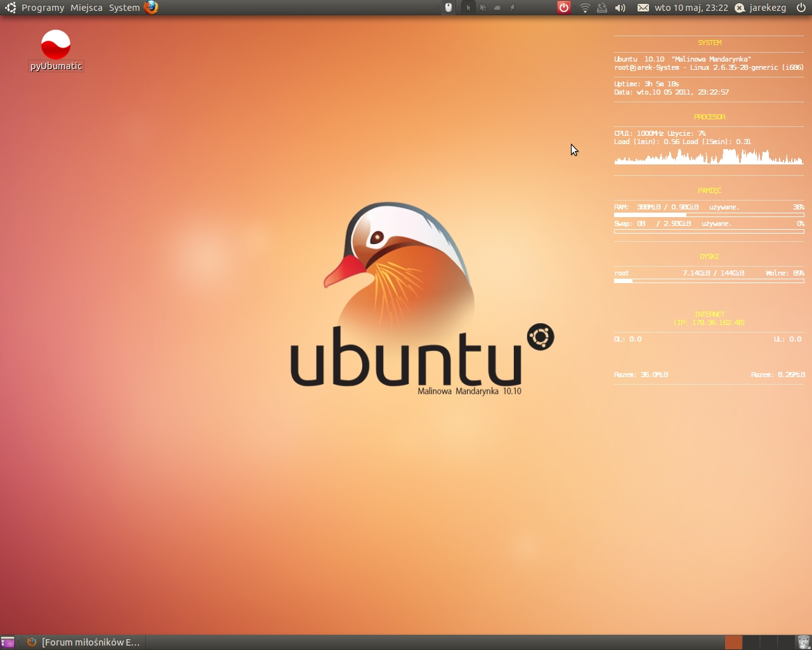Toggle single-click dwell pointer mode
Image resolution: width=812 pixels, height=650 pixels.
[468, 8]
